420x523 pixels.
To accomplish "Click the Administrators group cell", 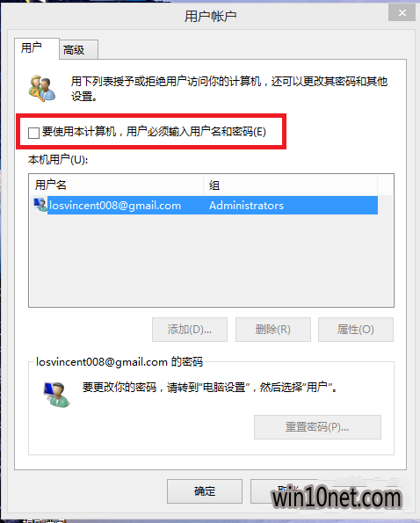I will point(246,206).
